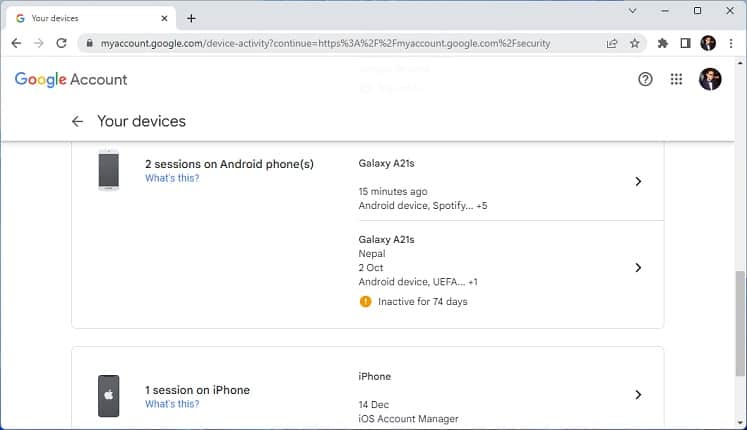Expand the Galaxy A21s Nepal session chevron
The height and width of the screenshot is (430, 747).
click(638, 268)
